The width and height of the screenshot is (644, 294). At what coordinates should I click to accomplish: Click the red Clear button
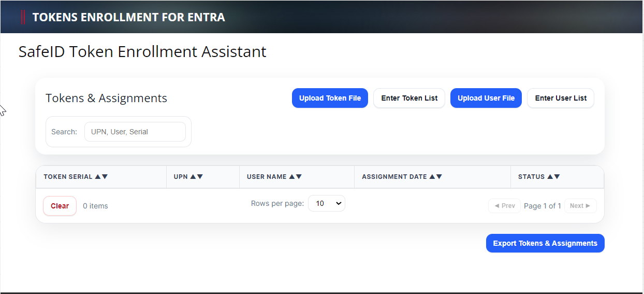pyautogui.click(x=60, y=206)
